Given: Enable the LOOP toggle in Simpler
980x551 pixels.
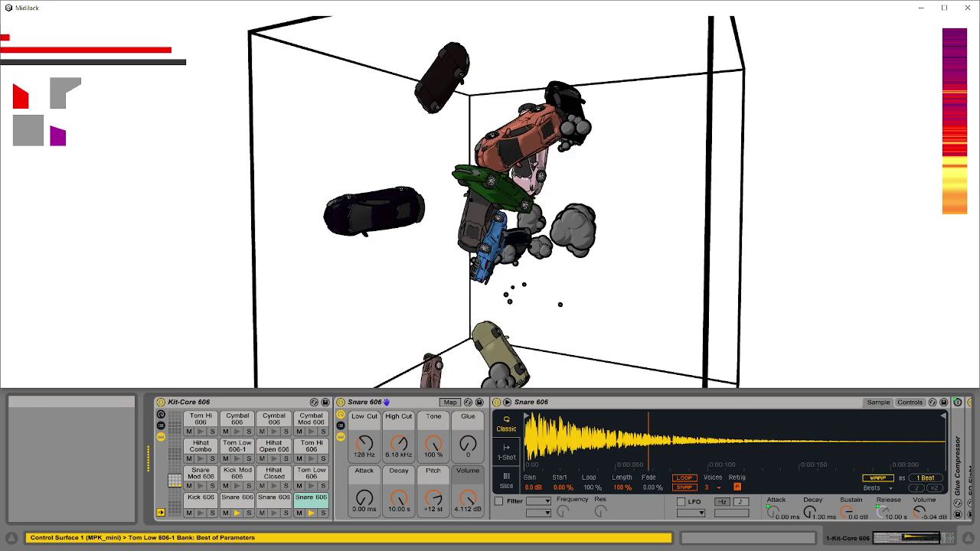Looking at the screenshot, I should click(684, 477).
